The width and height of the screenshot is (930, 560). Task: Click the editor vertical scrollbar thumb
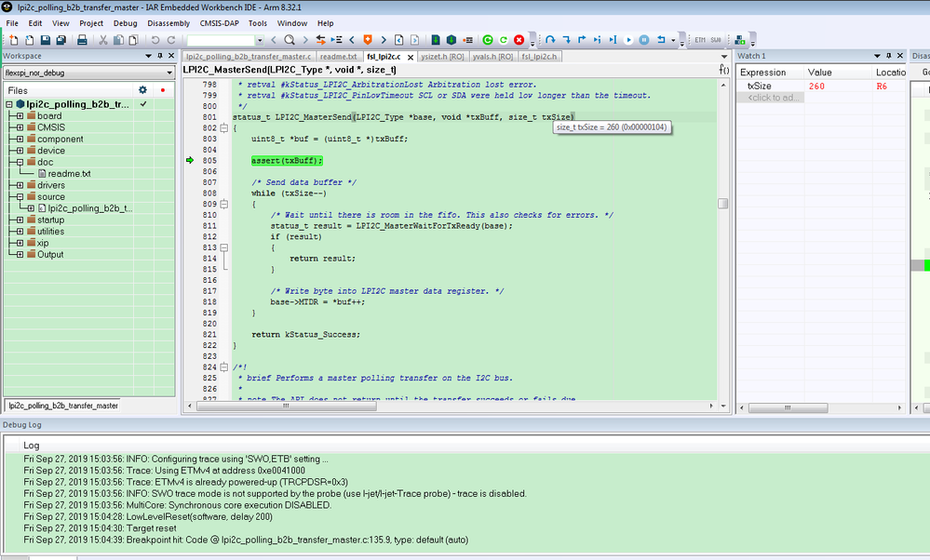tap(722, 204)
